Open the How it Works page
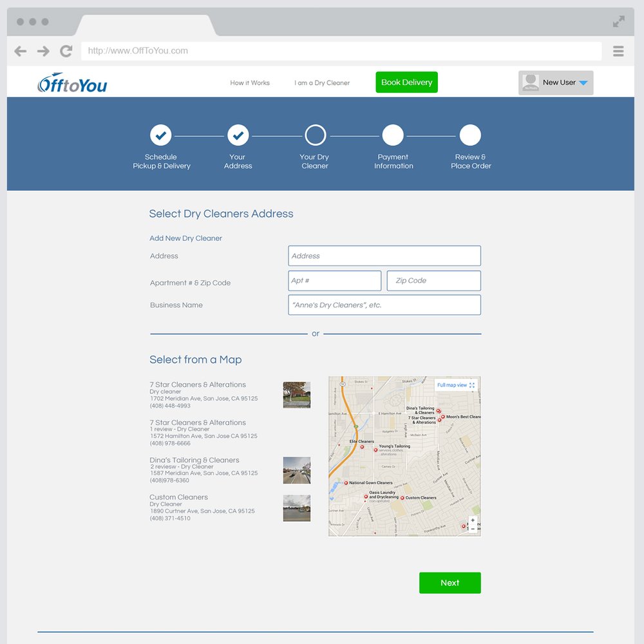644x644 pixels. click(x=250, y=83)
